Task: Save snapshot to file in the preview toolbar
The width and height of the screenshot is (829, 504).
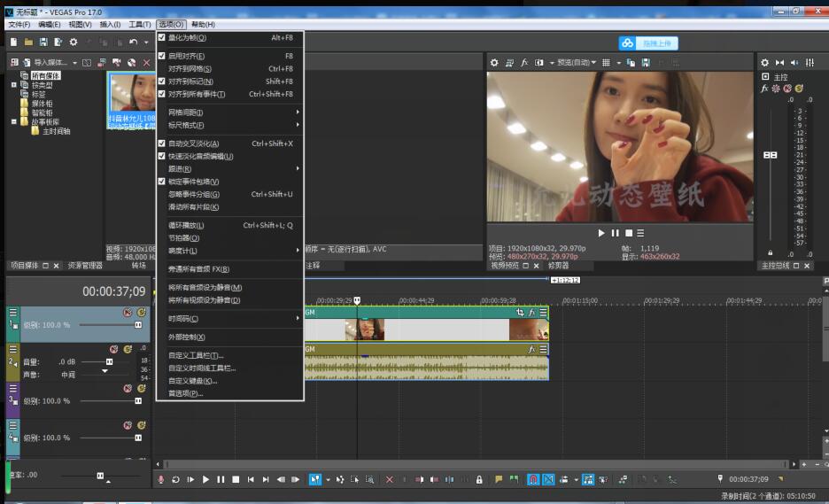Action: tap(646, 62)
